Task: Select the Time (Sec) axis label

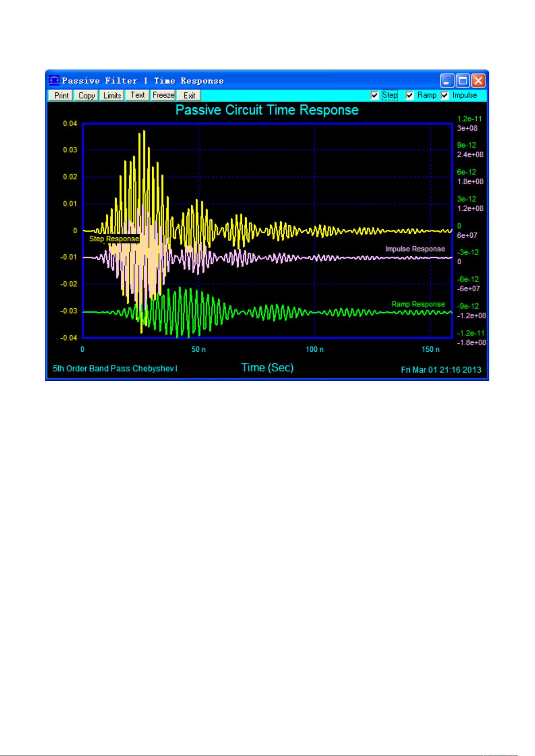Action: pyautogui.click(x=267, y=367)
